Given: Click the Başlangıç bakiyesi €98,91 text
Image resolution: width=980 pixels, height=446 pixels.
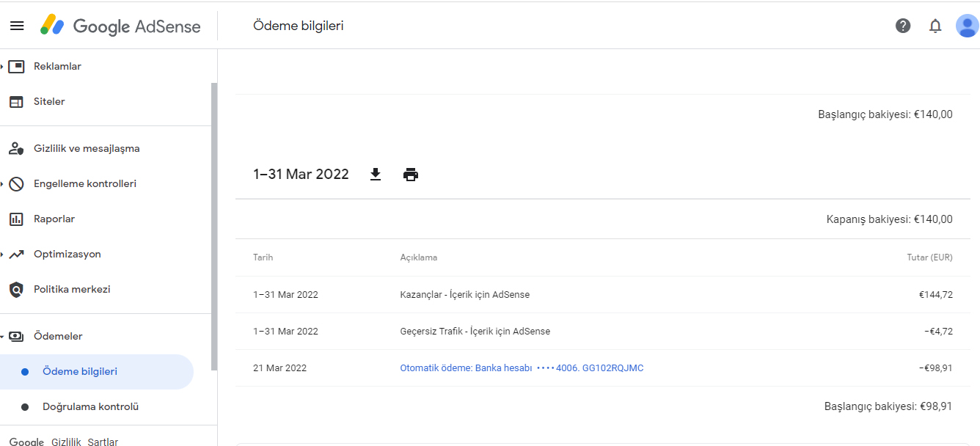Looking at the screenshot, I should click(x=888, y=406).
